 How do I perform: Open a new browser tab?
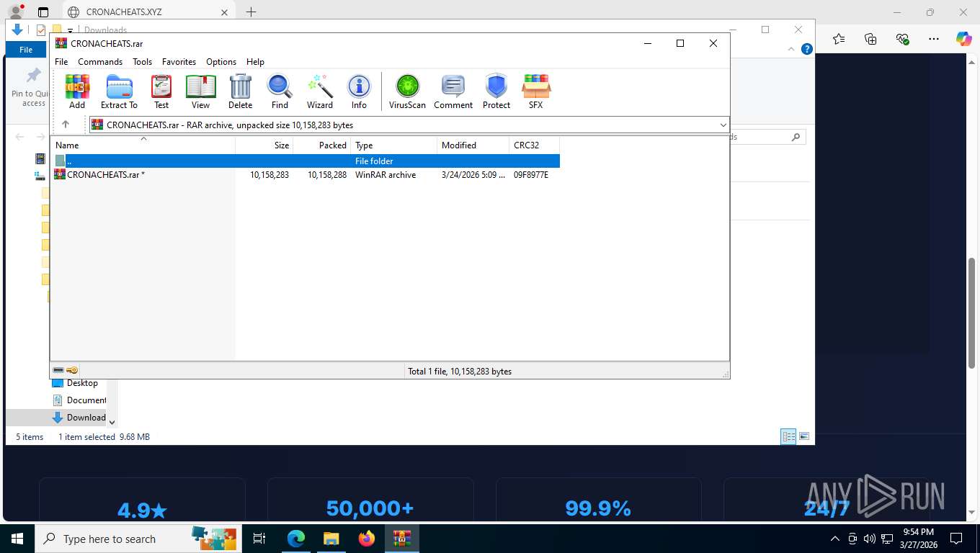pos(251,12)
